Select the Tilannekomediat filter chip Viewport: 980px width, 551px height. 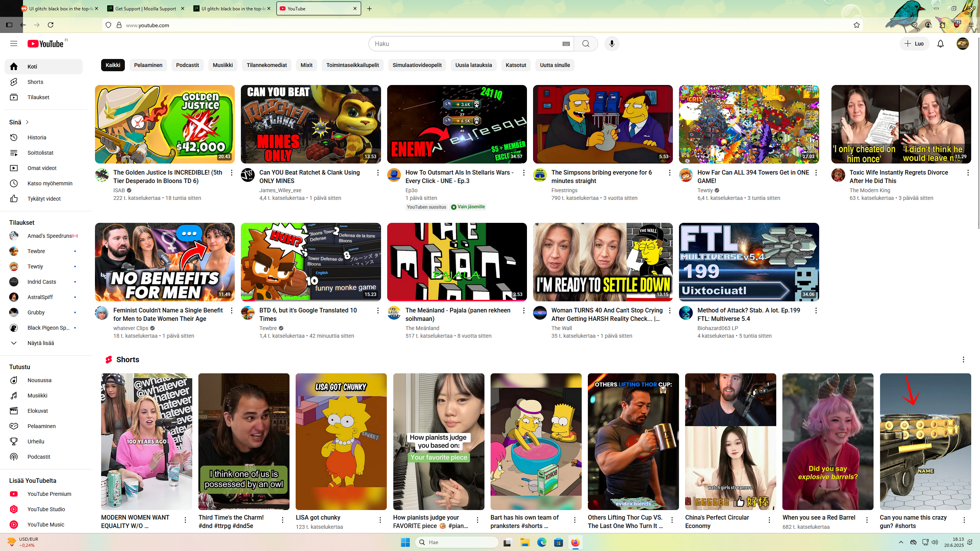(x=267, y=65)
